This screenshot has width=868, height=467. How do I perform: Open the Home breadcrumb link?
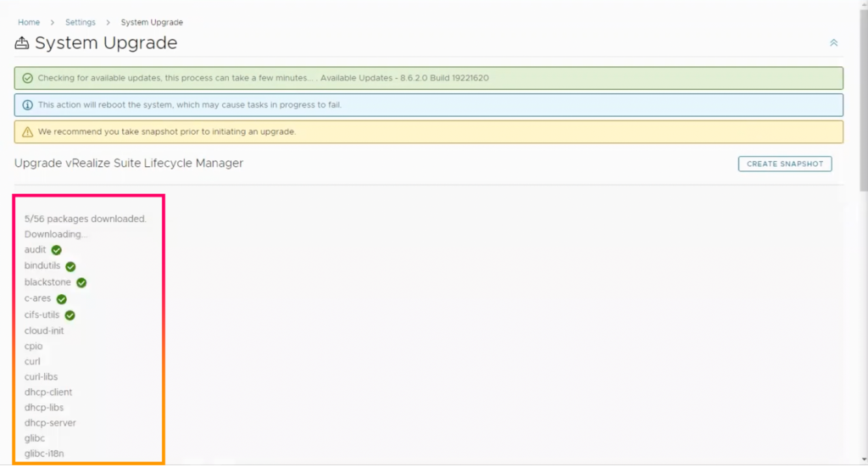(x=29, y=22)
